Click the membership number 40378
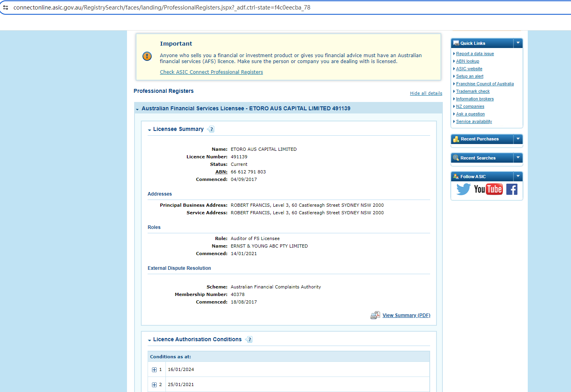571x392 pixels. pos(238,294)
